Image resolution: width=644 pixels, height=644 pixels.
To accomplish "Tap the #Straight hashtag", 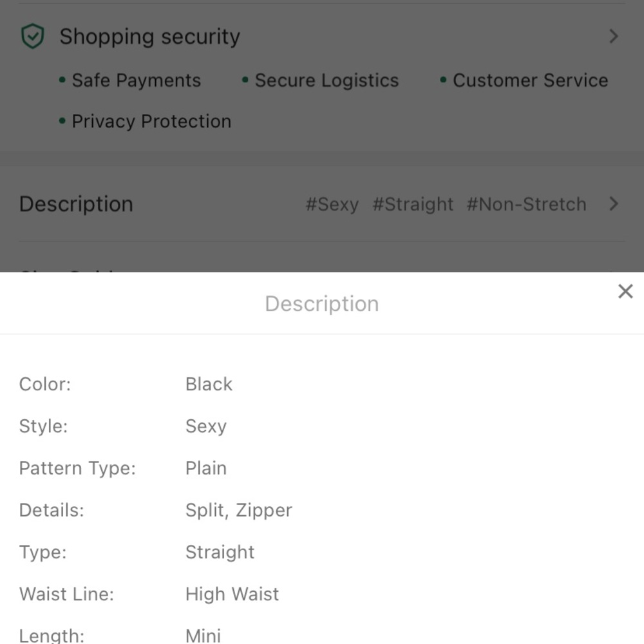I will tap(413, 204).
